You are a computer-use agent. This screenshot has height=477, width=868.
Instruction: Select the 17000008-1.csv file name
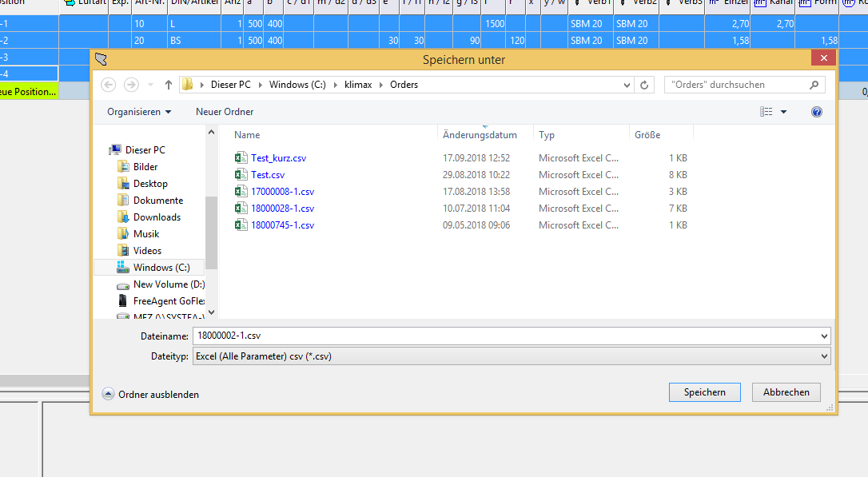(282, 192)
